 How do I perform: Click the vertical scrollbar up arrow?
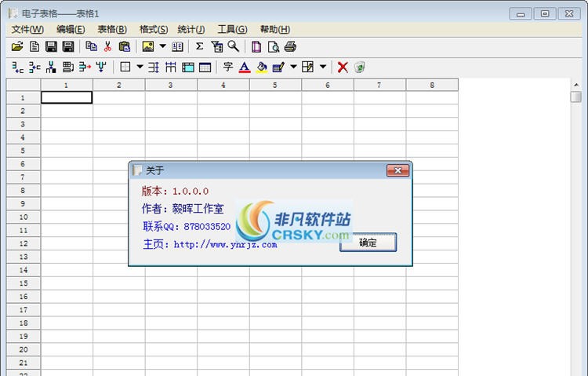tap(576, 85)
